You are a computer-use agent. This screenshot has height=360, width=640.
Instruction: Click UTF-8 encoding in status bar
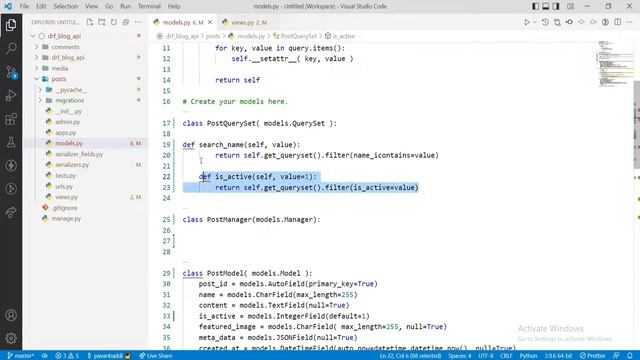click(485, 356)
